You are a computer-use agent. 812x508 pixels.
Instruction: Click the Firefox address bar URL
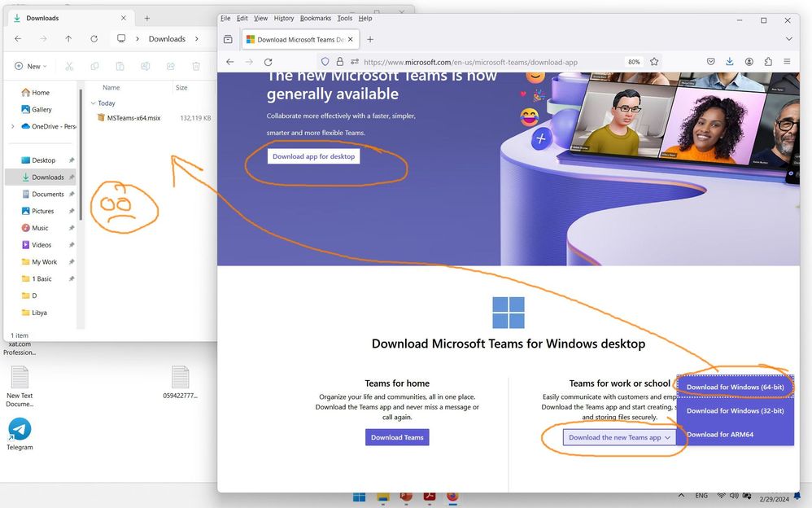[470, 62]
